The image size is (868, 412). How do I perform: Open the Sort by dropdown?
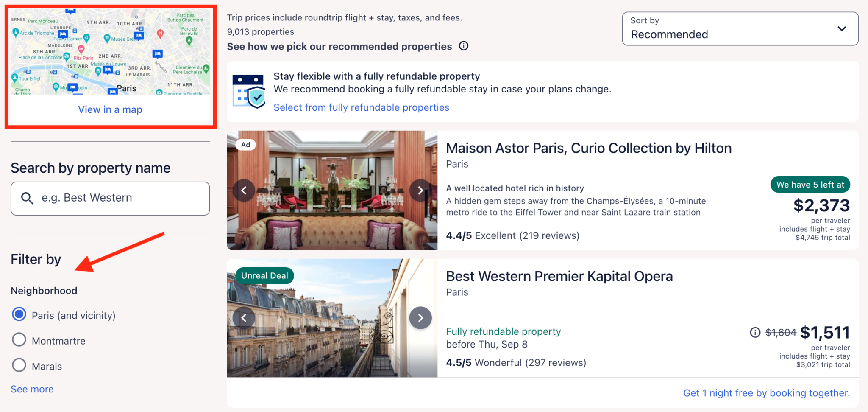coord(740,28)
